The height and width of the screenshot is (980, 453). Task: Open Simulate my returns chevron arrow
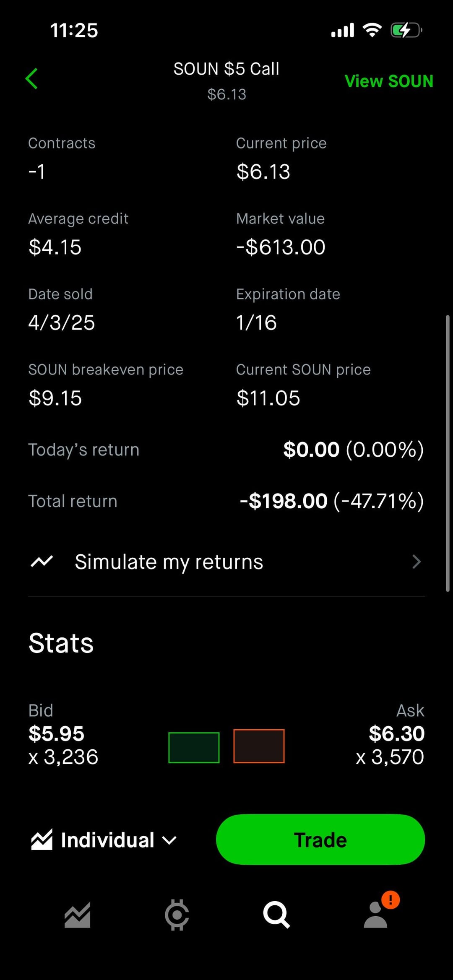coord(416,561)
